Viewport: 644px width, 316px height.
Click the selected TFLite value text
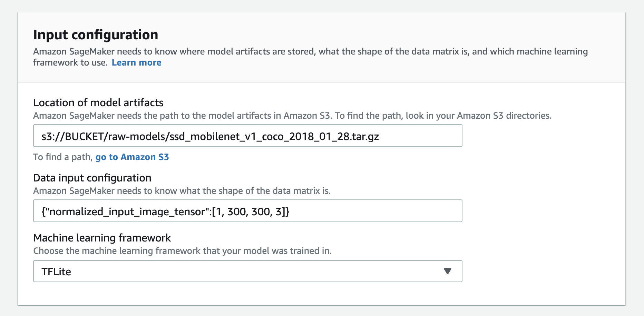coord(56,272)
